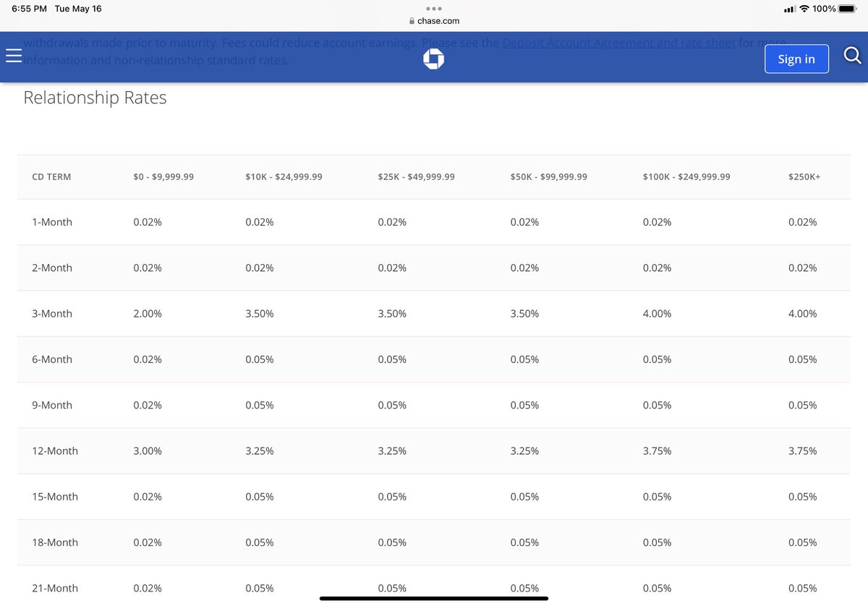Tap the Chase octagon logo
The height and width of the screenshot is (606, 868).
(433, 59)
